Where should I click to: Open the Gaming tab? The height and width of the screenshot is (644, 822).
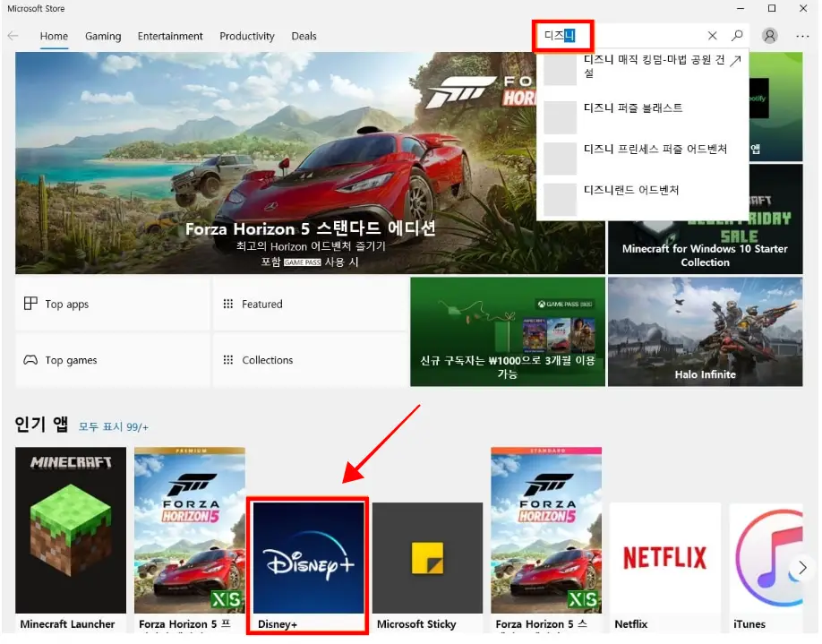pyautogui.click(x=103, y=36)
